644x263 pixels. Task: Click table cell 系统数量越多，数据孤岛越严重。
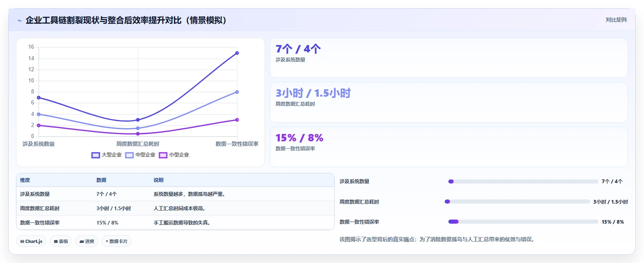point(190,194)
